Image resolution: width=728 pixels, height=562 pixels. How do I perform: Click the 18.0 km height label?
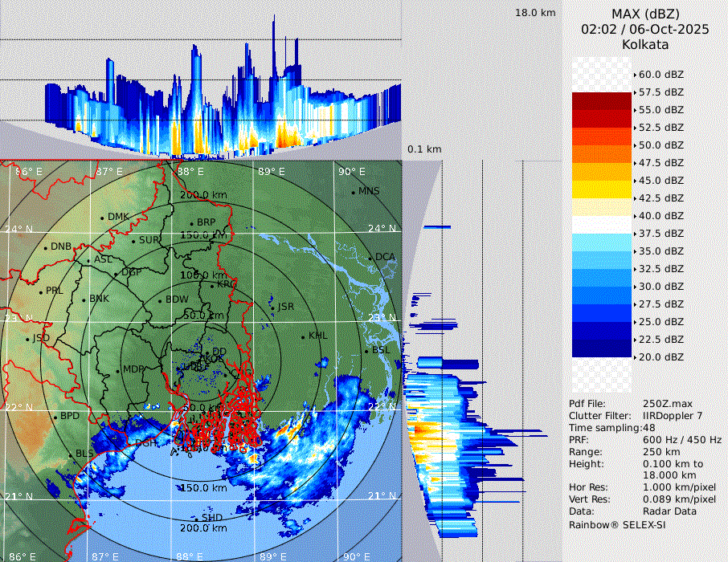(x=535, y=13)
